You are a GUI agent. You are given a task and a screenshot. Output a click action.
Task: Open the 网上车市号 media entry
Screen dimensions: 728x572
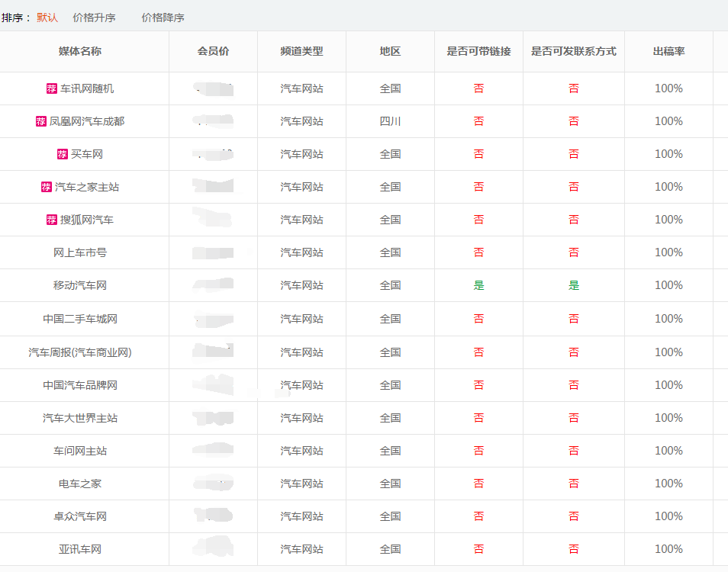[80, 252]
